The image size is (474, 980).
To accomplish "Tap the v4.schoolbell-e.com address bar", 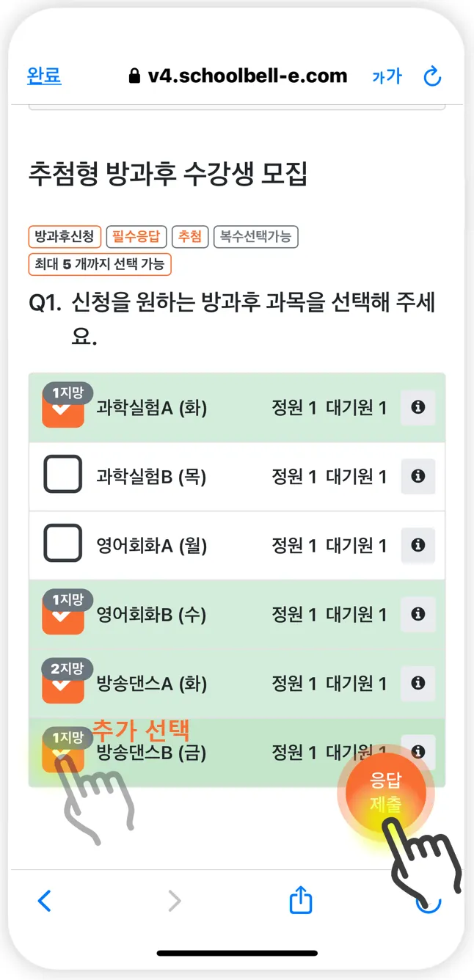I will (238, 76).
